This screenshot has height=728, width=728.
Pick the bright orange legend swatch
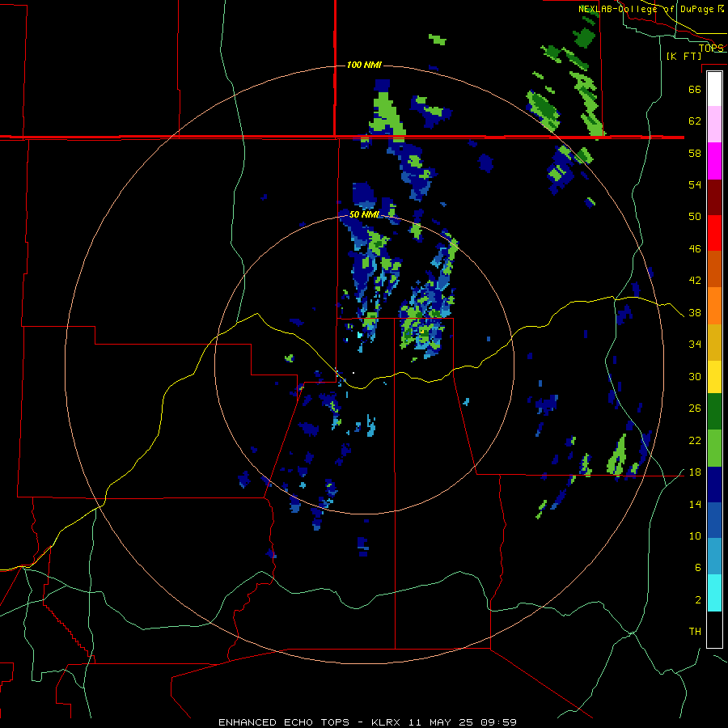714,306
